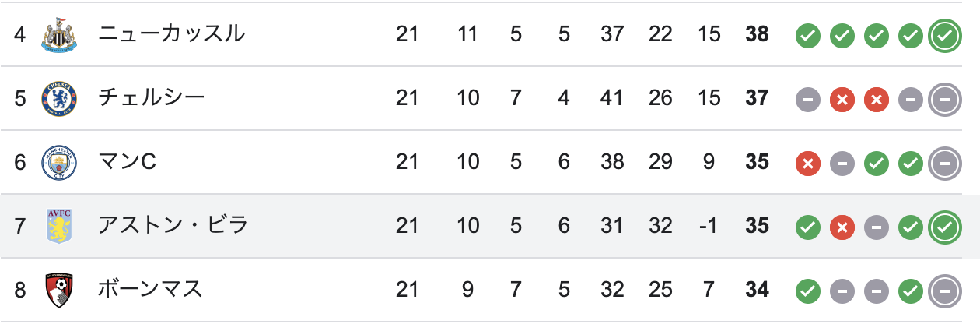
Task: Click Aston Villa's red loss icon
Action: (x=842, y=227)
